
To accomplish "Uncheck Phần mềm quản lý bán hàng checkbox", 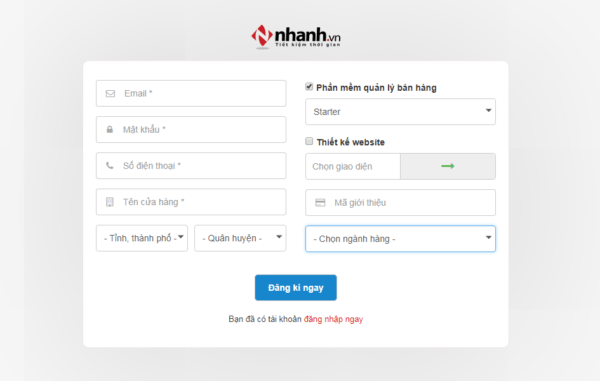I will click(x=309, y=87).
